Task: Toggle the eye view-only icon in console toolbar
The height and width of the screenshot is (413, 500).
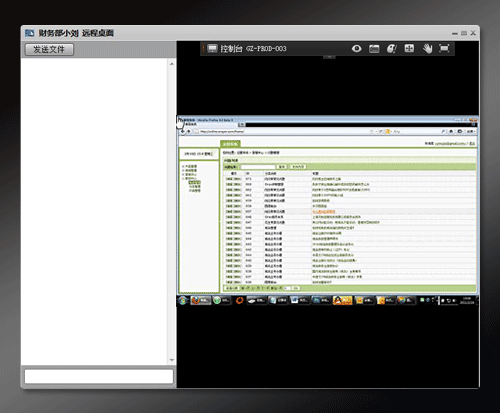Action: [x=356, y=49]
